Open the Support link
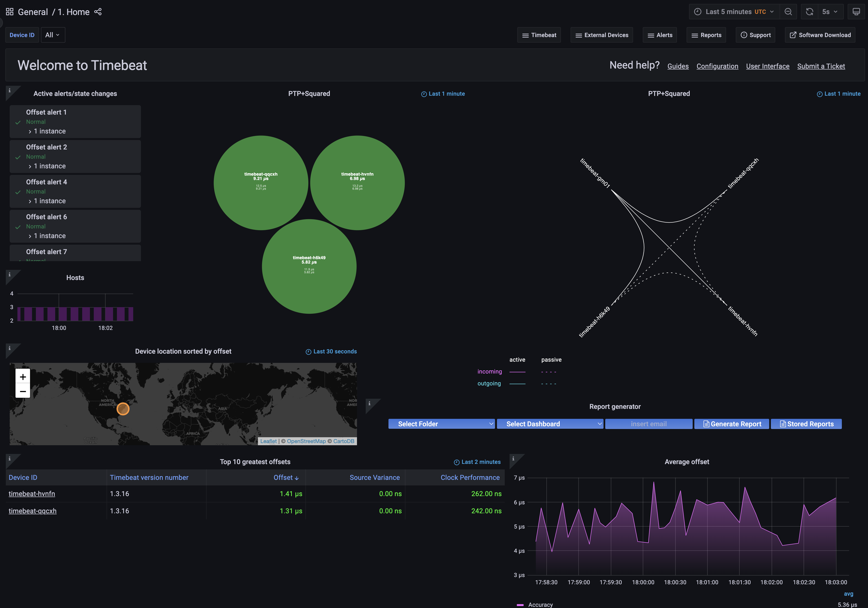The width and height of the screenshot is (868, 608). [x=755, y=35]
